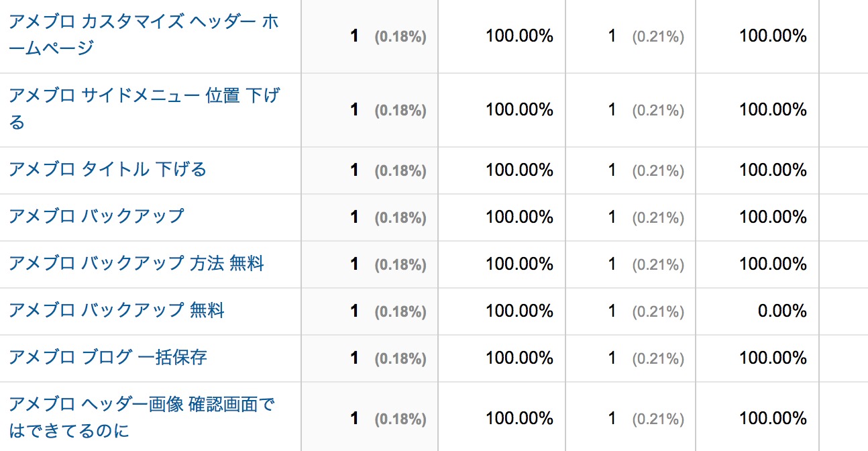868x451 pixels.
Task: Open keyword アメブロ サイドメニュー 位置 下げる
Action: pos(144,109)
